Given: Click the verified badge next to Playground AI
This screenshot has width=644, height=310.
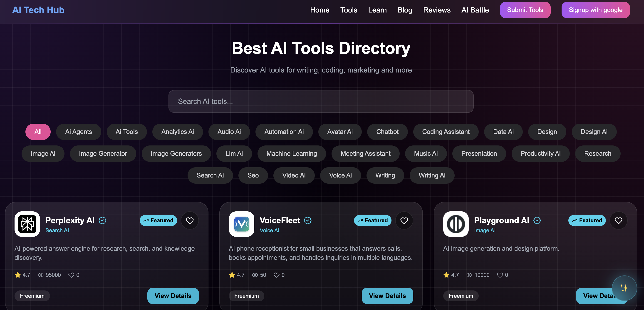Looking at the screenshot, I should (537, 220).
